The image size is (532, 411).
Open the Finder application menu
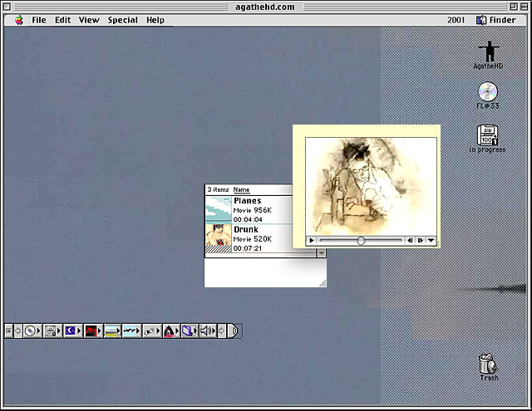[x=496, y=20]
